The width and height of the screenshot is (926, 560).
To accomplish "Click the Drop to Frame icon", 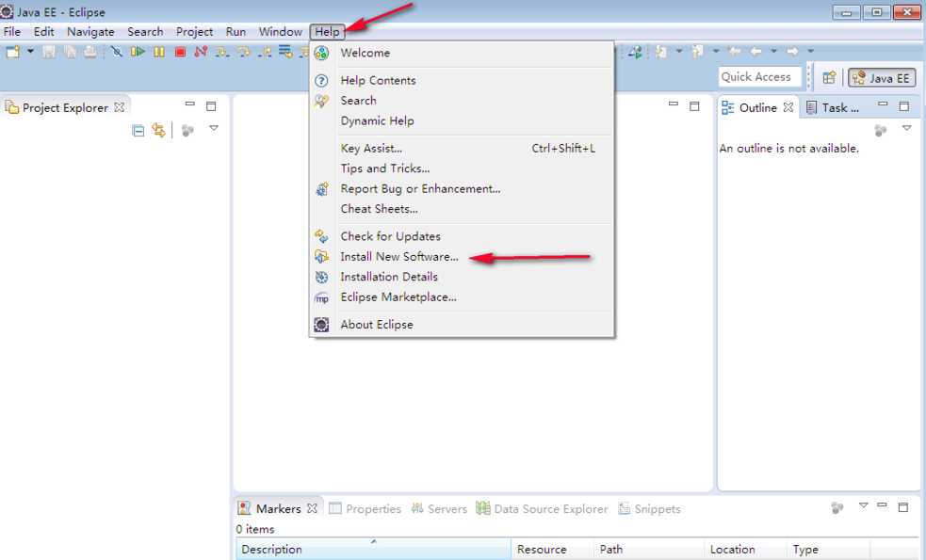I will (285, 52).
